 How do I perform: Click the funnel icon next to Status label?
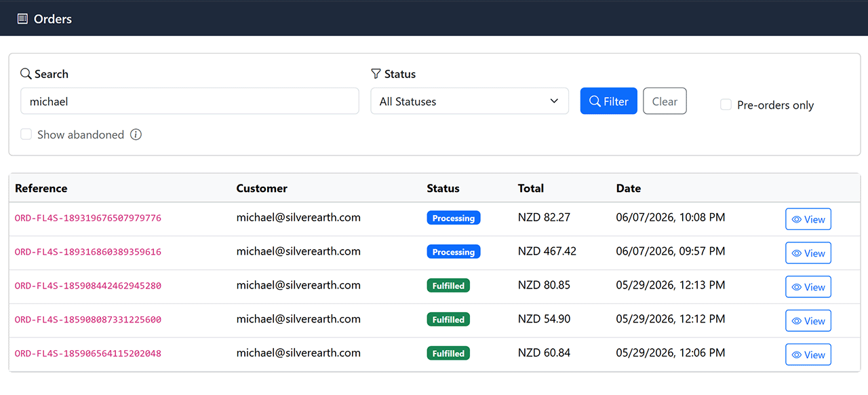376,73
